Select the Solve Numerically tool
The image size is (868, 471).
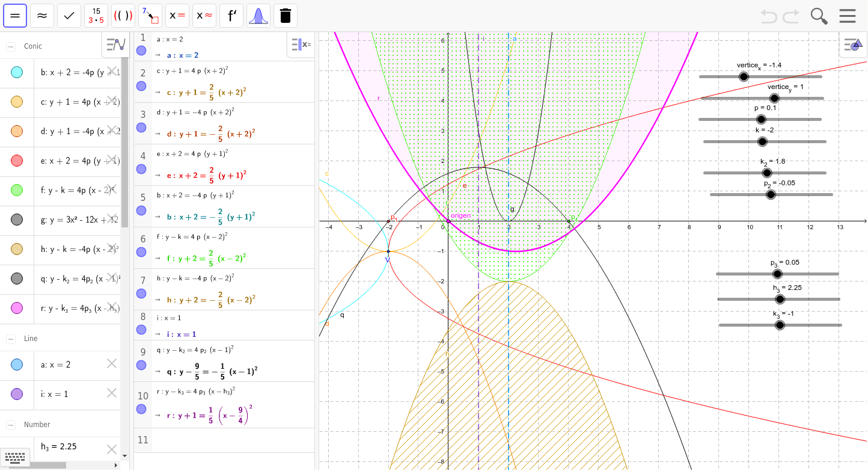tap(204, 16)
